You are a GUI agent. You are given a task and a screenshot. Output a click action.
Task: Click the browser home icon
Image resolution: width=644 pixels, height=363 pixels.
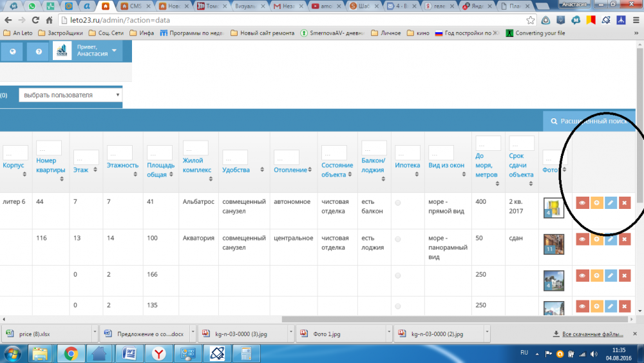[50, 20]
